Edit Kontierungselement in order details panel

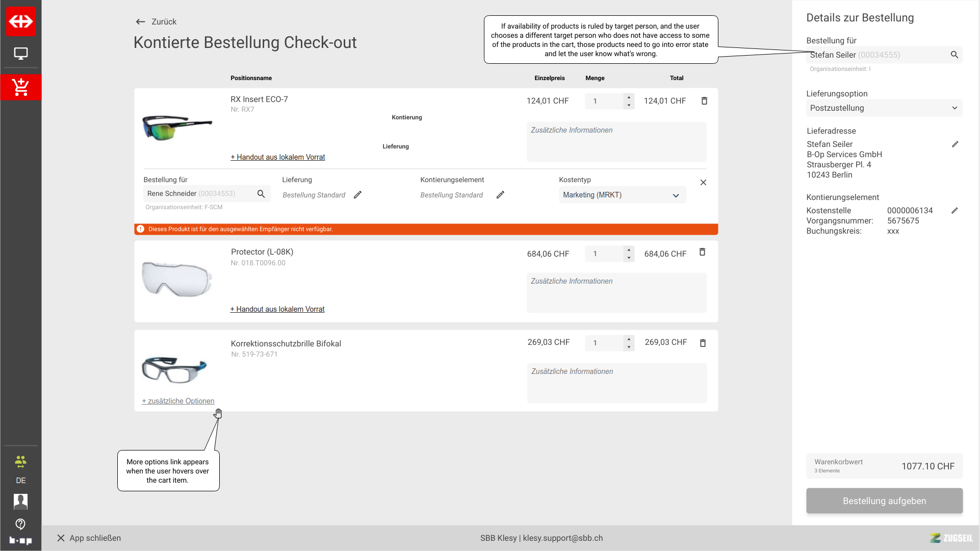point(955,211)
